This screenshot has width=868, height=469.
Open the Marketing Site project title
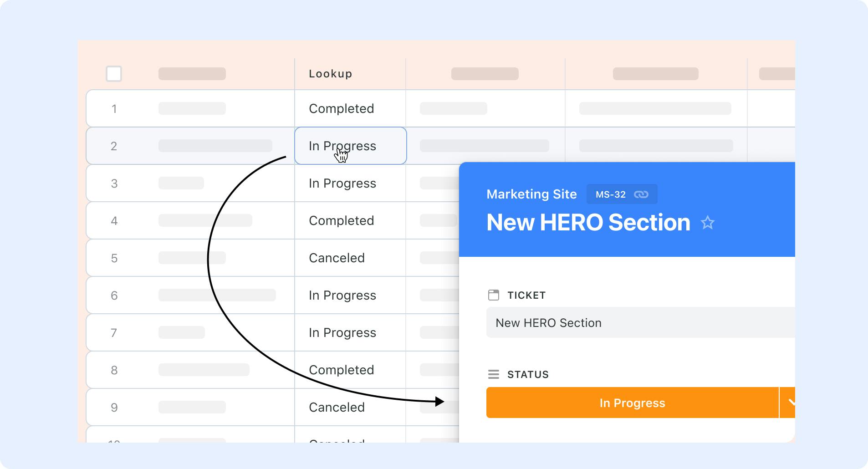point(531,194)
